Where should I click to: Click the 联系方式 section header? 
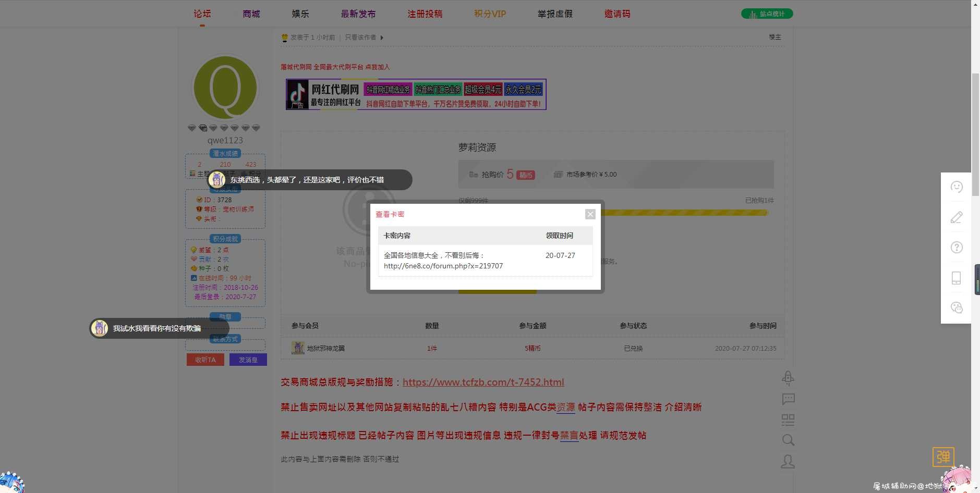click(x=225, y=339)
